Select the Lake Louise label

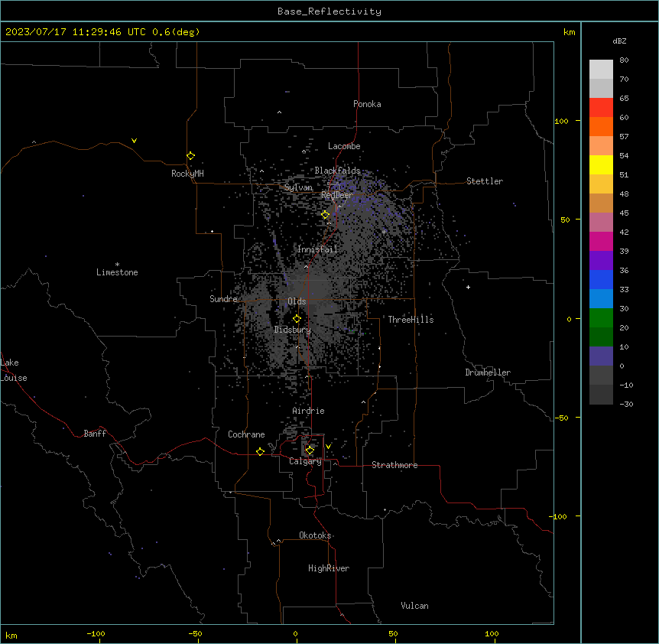point(14,370)
